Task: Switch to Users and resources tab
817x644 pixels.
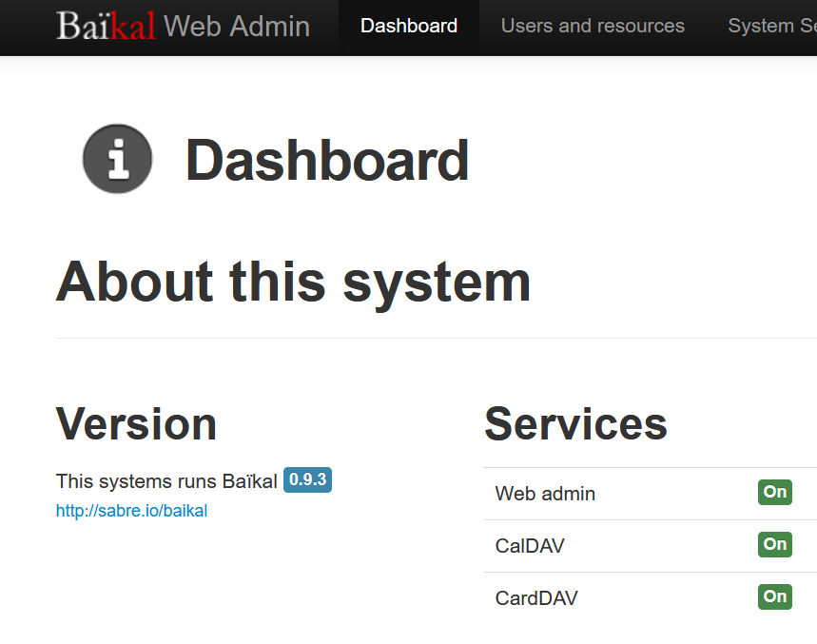Action: [593, 27]
